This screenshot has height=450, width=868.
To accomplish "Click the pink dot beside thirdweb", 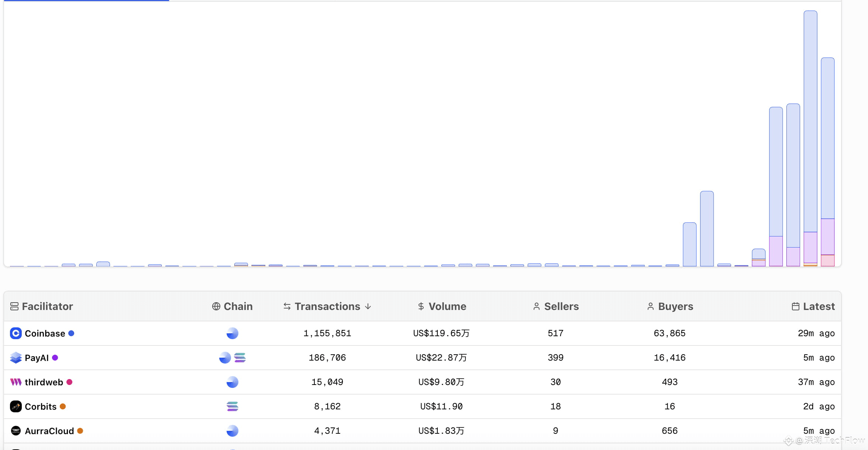I will (x=69, y=382).
